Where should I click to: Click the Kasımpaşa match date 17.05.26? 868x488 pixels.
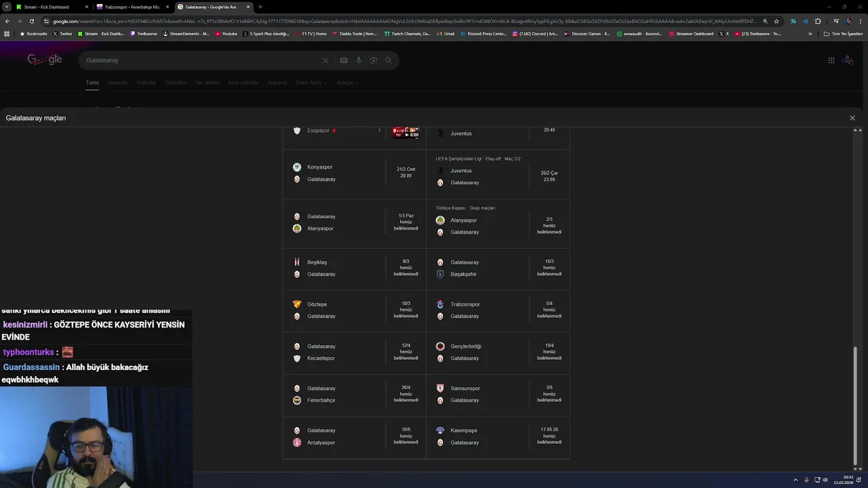click(x=549, y=430)
